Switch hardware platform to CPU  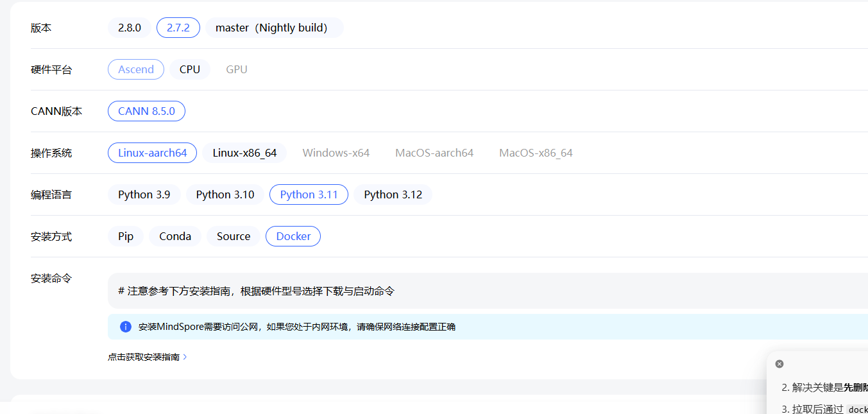tap(190, 69)
